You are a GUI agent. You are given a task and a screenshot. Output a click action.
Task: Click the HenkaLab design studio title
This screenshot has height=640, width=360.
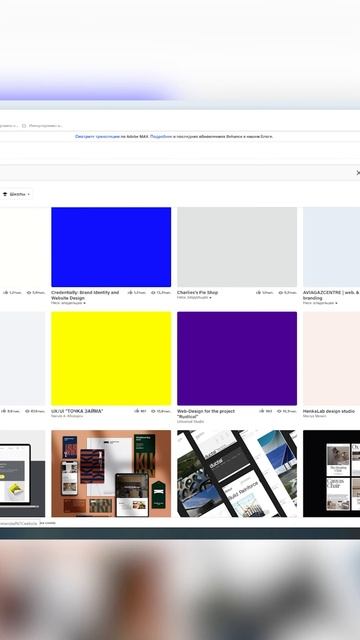[329, 411]
